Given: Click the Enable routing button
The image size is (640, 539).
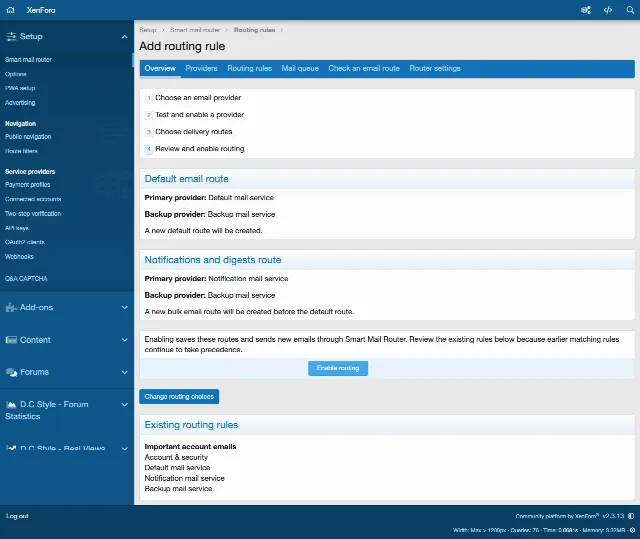Looking at the screenshot, I should pos(338,368).
